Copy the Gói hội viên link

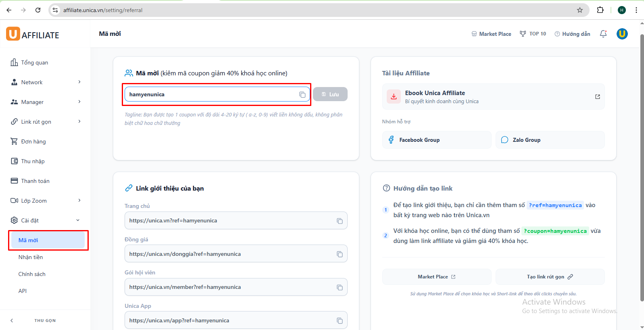[340, 287]
